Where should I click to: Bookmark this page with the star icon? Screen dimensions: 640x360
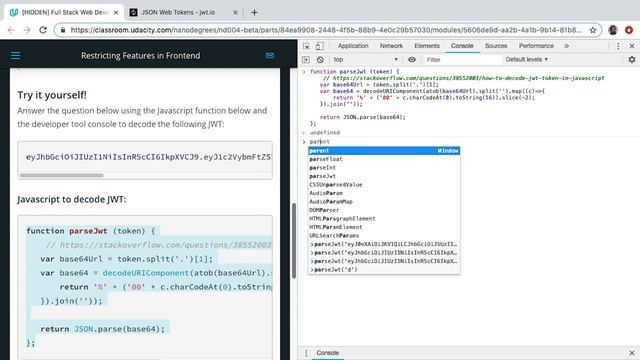[593, 30]
